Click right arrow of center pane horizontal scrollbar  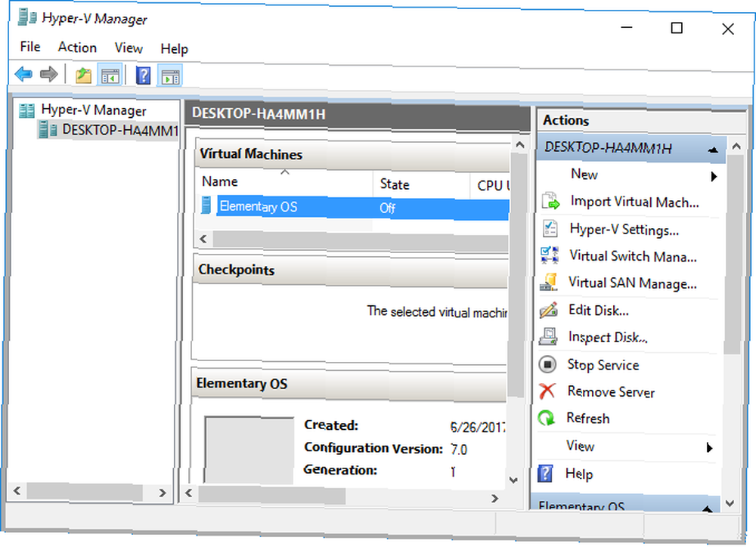(495, 499)
